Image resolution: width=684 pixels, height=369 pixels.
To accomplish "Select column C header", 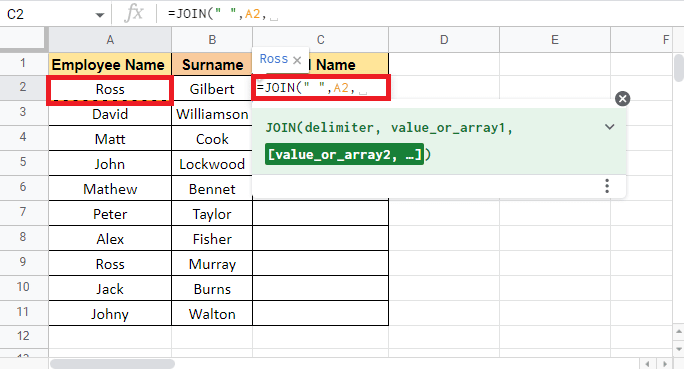I will [x=320, y=40].
